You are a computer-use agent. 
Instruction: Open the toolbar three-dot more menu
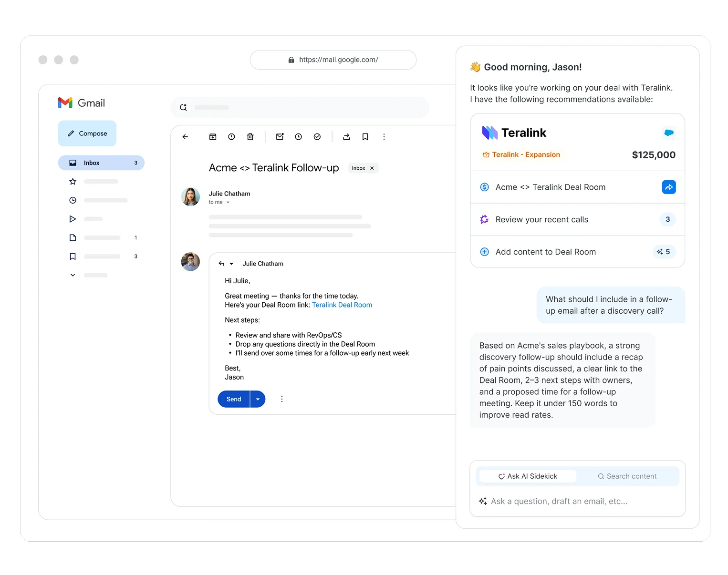tap(384, 137)
